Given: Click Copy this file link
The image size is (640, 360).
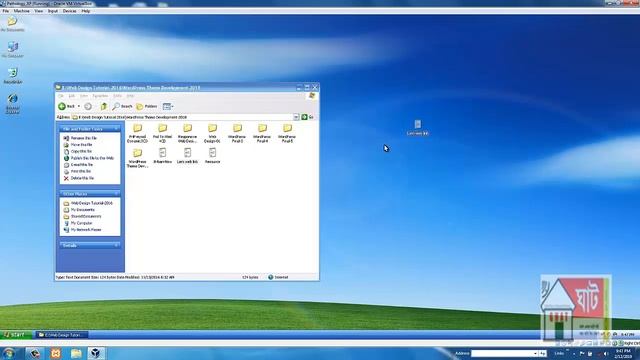Looking at the screenshot, I should [81, 151].
